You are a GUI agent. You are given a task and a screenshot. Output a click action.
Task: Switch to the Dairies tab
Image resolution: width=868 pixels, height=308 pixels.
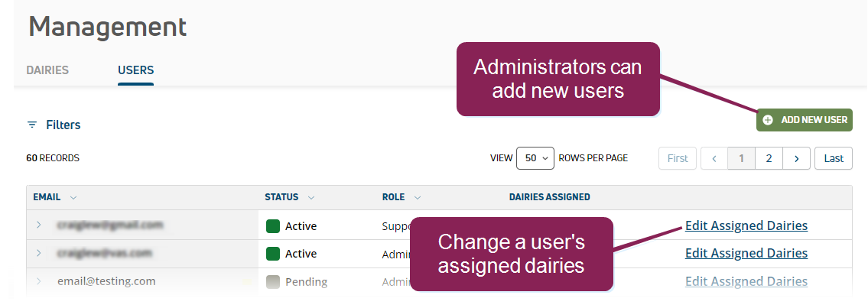coord(47,70)
